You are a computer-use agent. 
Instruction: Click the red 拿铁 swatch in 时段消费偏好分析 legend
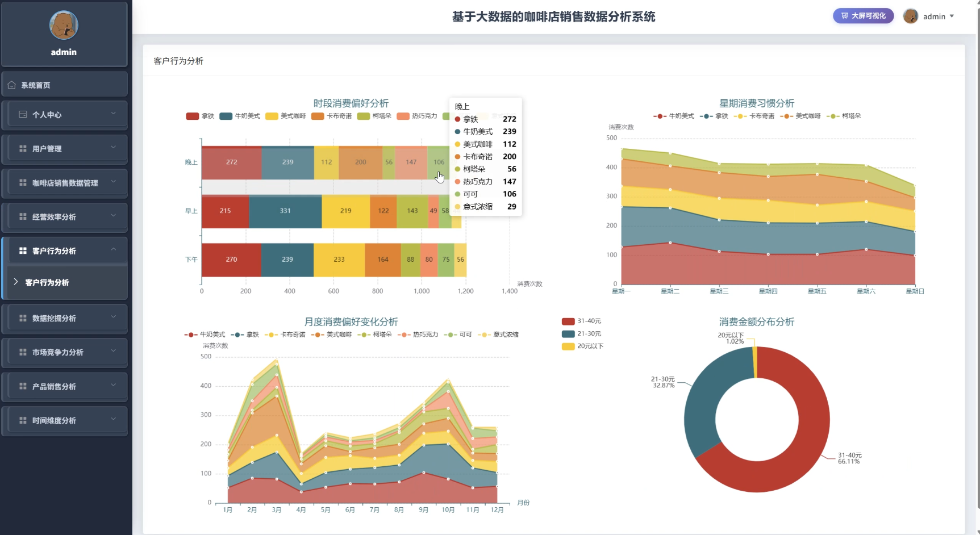(x=192, y=116)
